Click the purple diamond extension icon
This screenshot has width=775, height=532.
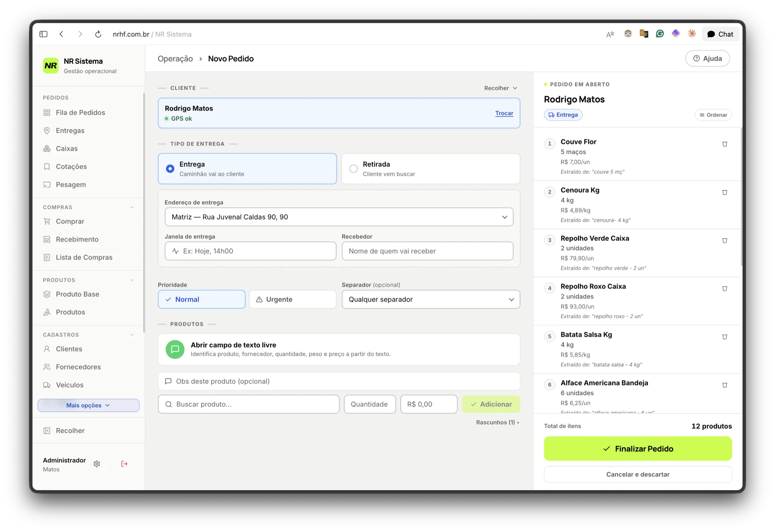[676, 34]
